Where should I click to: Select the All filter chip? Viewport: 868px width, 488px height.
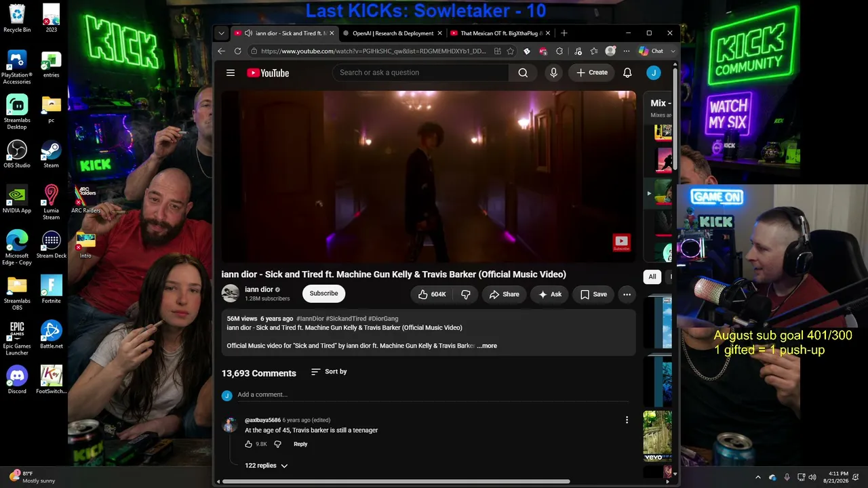tap(652, 277)
